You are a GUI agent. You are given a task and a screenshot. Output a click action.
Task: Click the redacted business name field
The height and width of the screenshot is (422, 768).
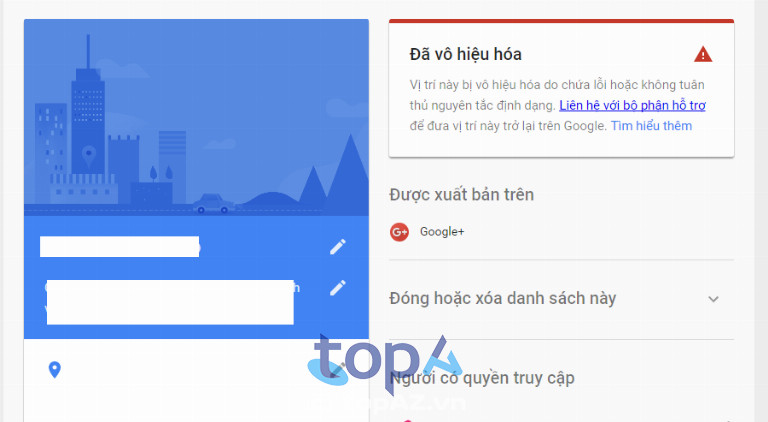[x=120, y=247]
